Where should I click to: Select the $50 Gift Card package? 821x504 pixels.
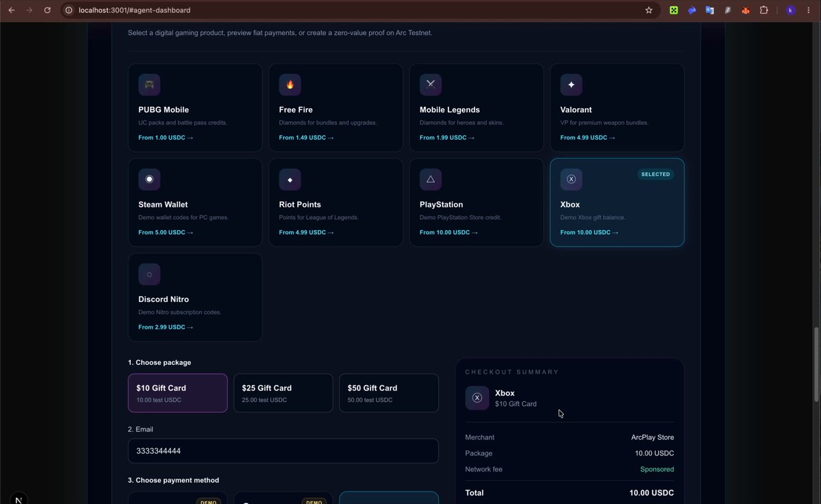click(x=389, y=393)
